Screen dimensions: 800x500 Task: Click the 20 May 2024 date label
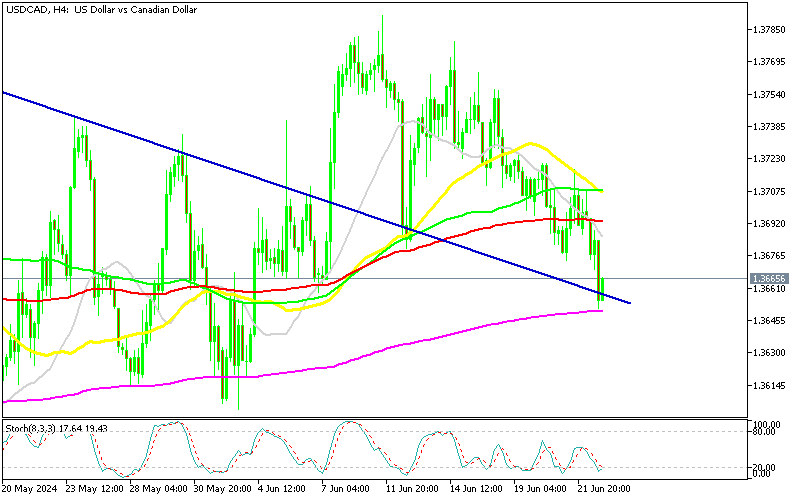pos(30,488)
